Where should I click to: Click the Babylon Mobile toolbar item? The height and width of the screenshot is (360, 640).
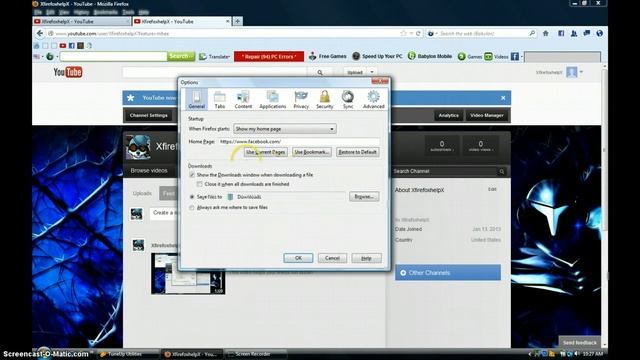coord(430,56)
